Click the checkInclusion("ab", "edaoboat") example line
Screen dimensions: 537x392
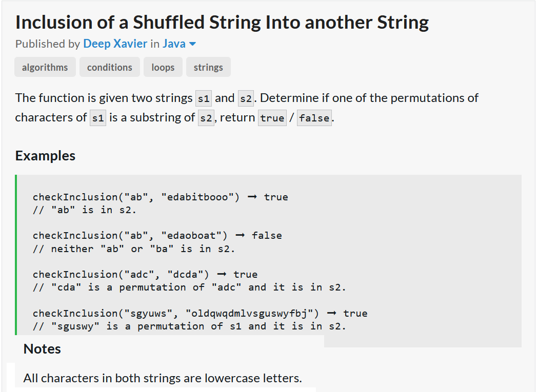(157, 236)
